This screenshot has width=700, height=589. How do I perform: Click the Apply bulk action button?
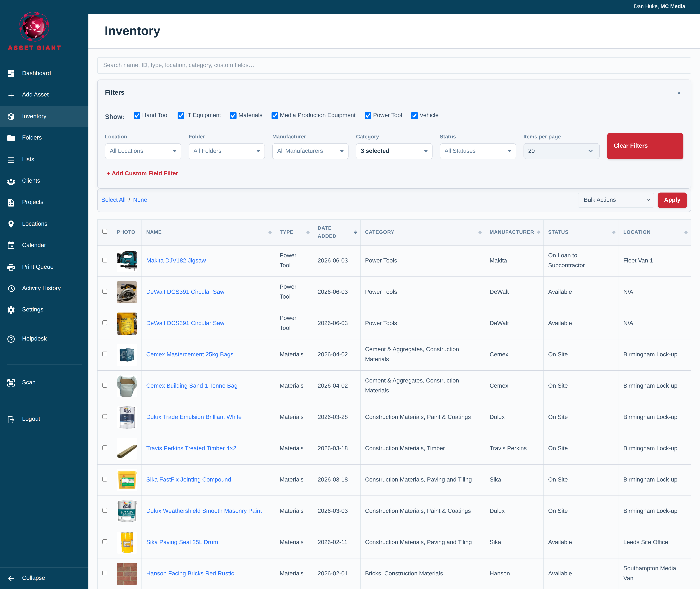(x=672, y=200)
